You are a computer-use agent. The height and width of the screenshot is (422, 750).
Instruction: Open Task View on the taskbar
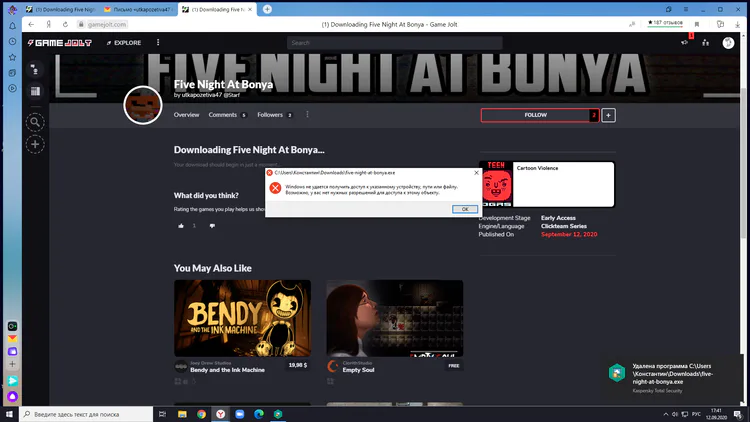[162, 414]
